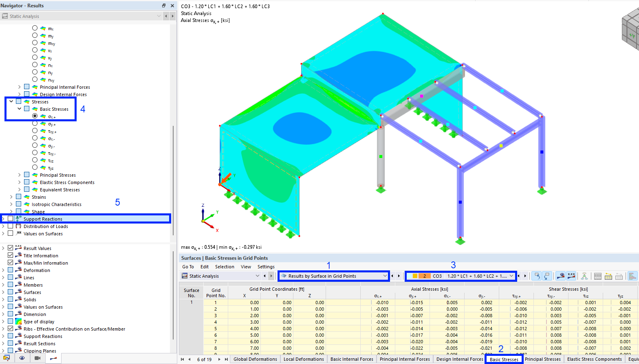Image resolution: width=639 pixels, height=364 pixels.
Task: Toggle the result display eye icon
Action: [561, 276]
